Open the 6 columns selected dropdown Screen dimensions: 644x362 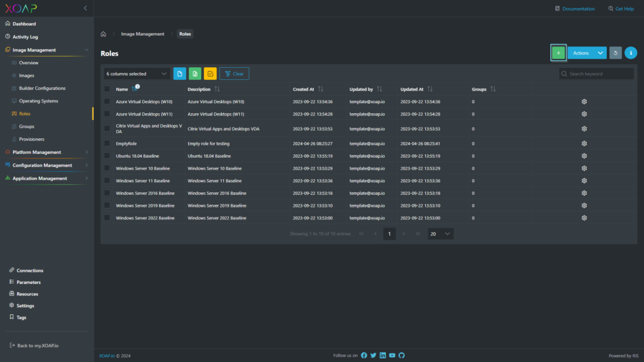(x=136, y=74)
